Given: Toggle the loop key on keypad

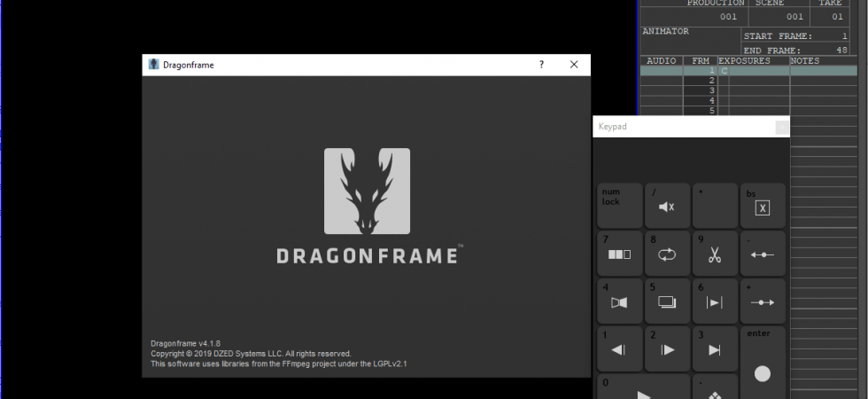Looking at the screenshot, I should (x=667, y=254).
